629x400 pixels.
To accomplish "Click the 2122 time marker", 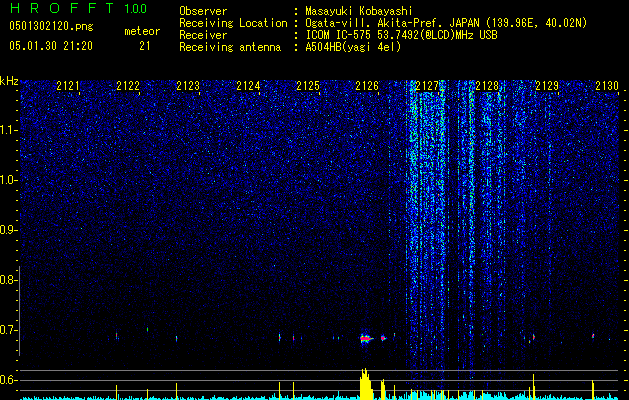I will [128, 86].
